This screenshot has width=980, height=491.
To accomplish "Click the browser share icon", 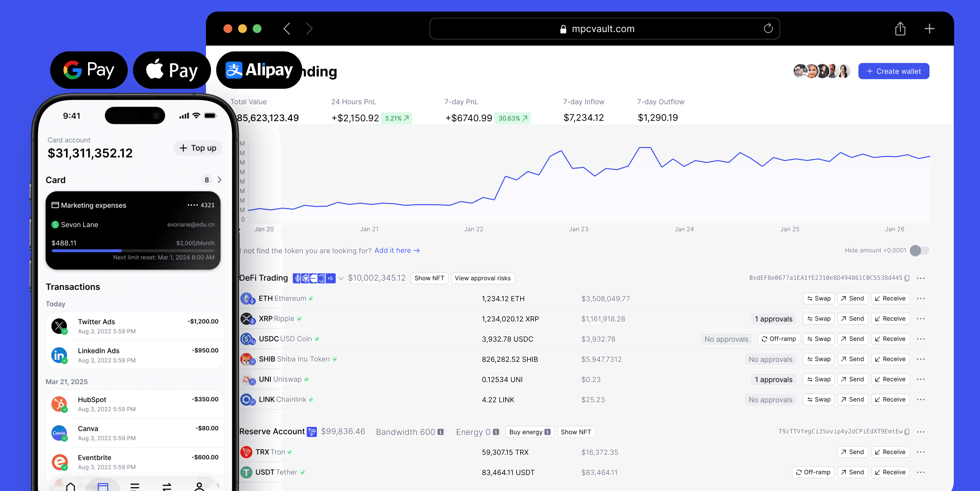I will tap(900, 29).
